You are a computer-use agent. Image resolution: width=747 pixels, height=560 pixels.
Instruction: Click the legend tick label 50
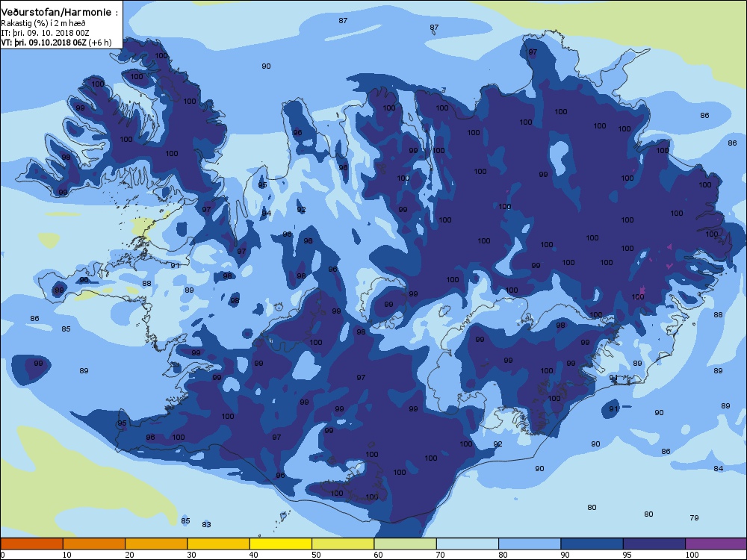coord(316,555)
